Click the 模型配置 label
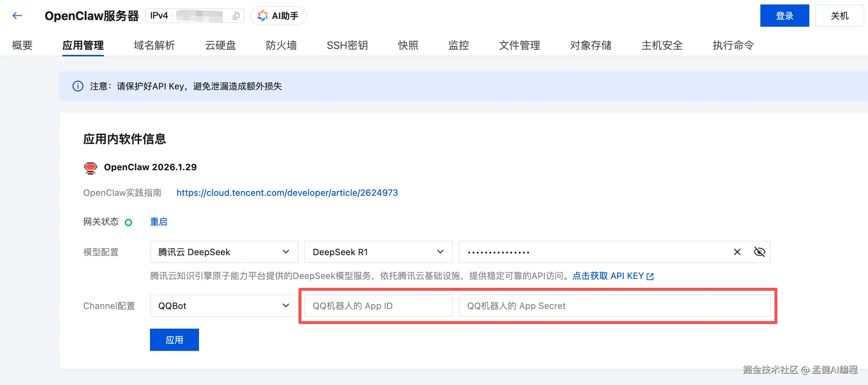 (101, 252)
